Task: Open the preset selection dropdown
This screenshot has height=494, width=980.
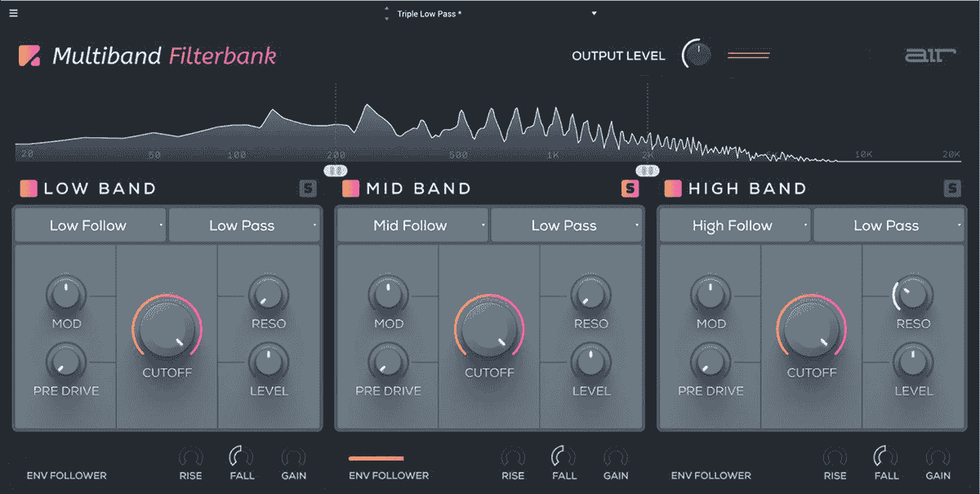Action: pyautogui.click(x=594, y=14)
